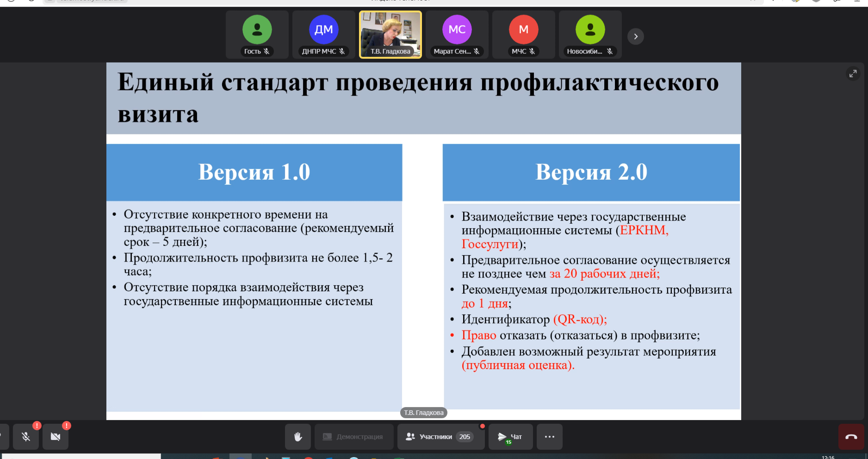Select the ДНПР МЧС participant tile

pos(324,35)
